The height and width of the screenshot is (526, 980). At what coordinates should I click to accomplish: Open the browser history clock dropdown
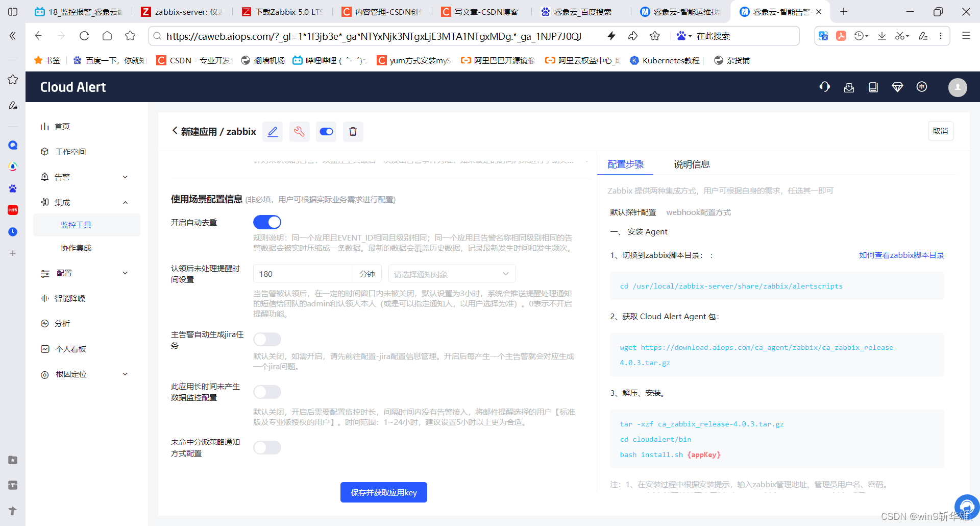point(861,36)
